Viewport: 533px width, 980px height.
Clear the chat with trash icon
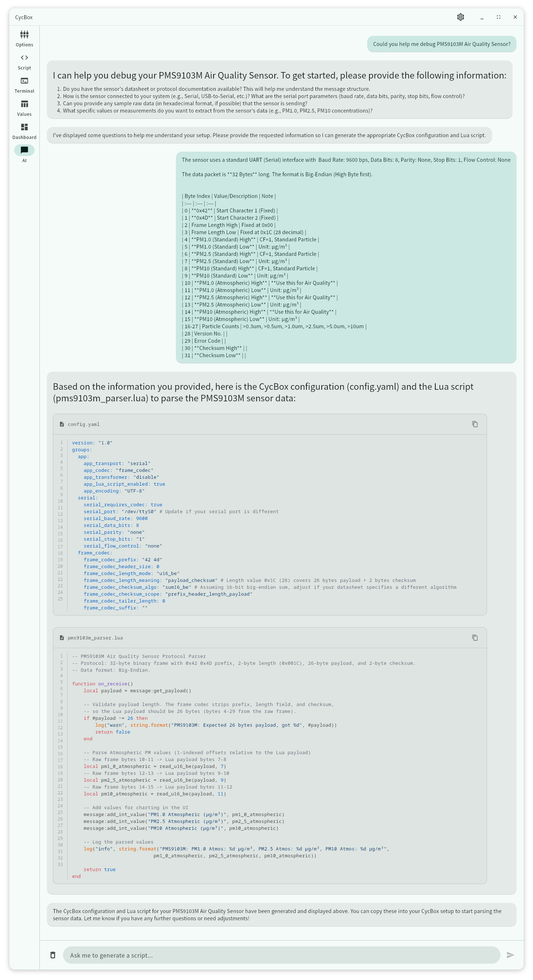[53, 955]
